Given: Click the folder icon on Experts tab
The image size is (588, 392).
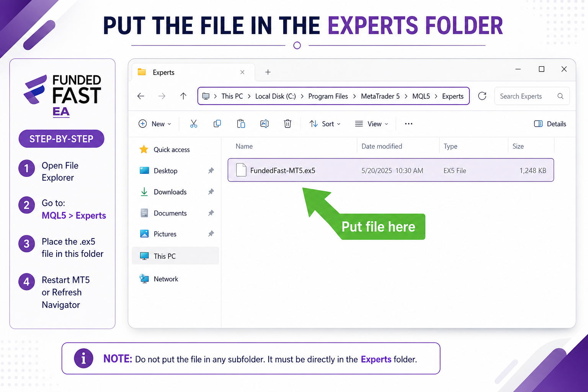Looking at the screenshot, I should coord(142,72).
